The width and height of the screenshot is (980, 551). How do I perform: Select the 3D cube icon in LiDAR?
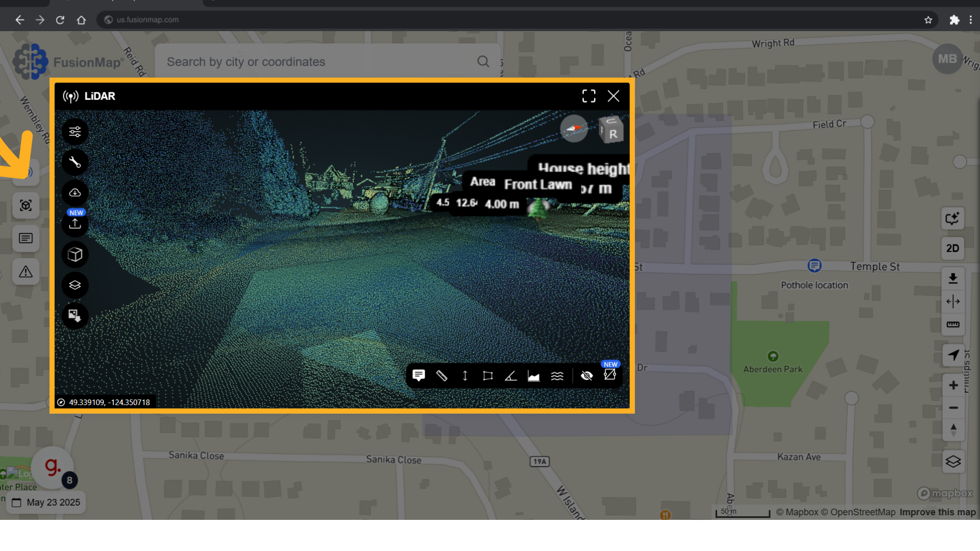(75, 254)
